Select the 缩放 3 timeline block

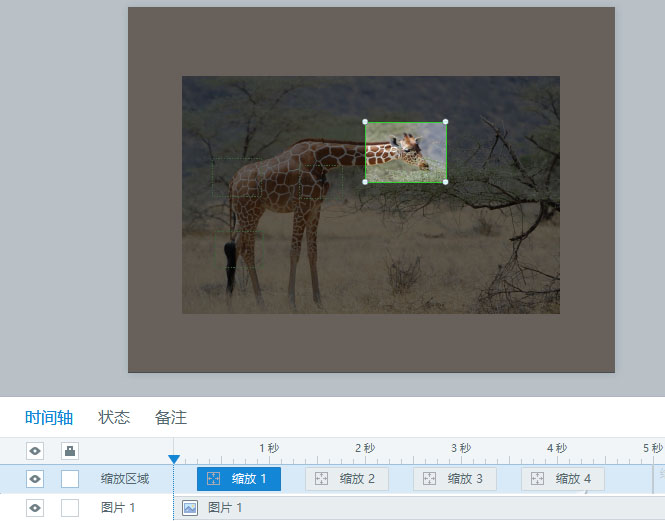coord(455,479)
